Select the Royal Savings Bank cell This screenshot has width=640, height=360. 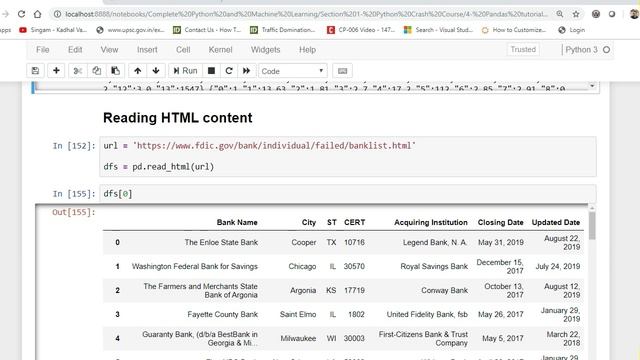tap(434, 267)
